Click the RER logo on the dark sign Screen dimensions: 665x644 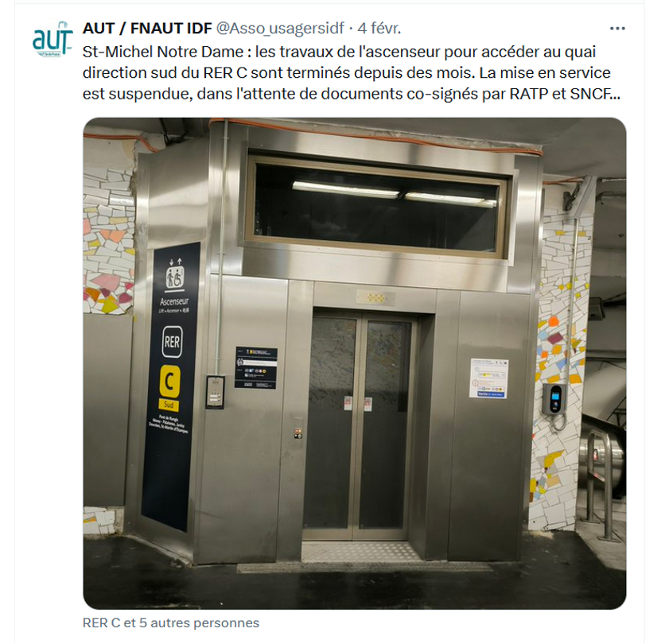pos(172,341)
